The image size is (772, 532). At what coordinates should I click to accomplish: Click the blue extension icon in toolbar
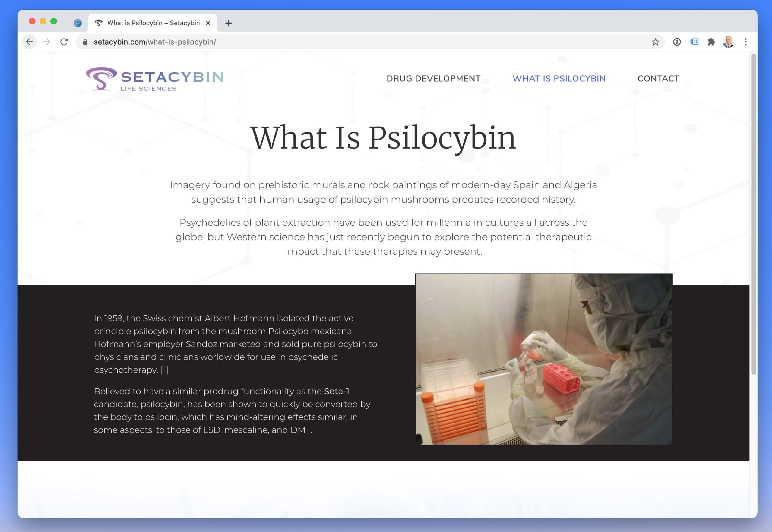(x=694, y=42)
